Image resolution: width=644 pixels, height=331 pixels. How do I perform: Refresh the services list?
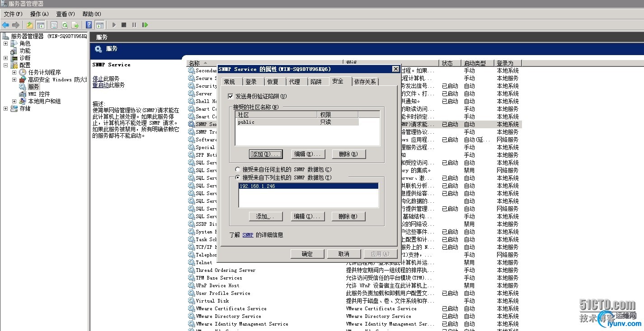[65, 25]
